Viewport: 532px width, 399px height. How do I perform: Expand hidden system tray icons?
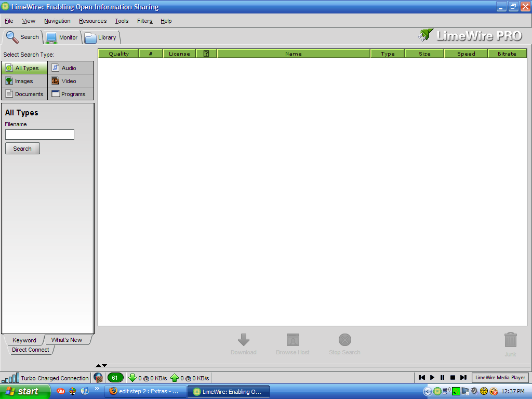(x=427, y=392)
